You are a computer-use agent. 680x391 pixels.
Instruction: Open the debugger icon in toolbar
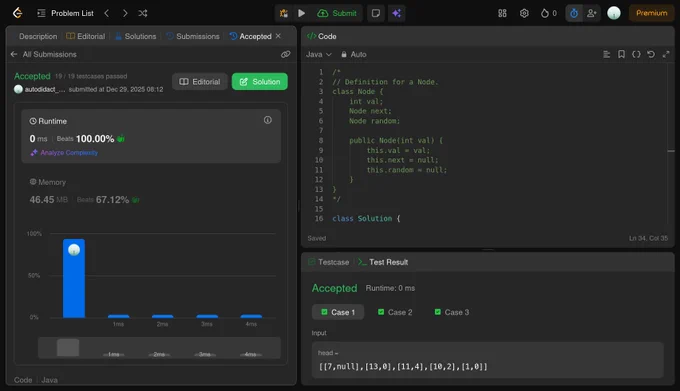(284, 13)
